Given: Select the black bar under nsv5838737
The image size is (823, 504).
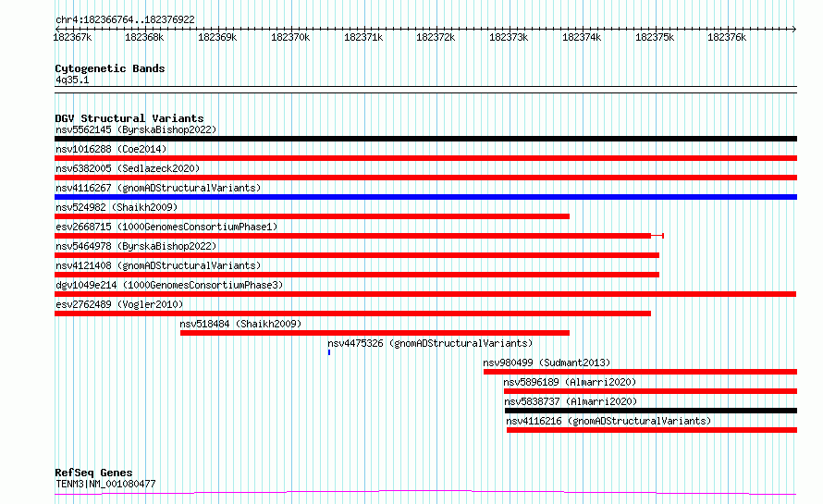Looking at the screenshot, I should 651,412.
